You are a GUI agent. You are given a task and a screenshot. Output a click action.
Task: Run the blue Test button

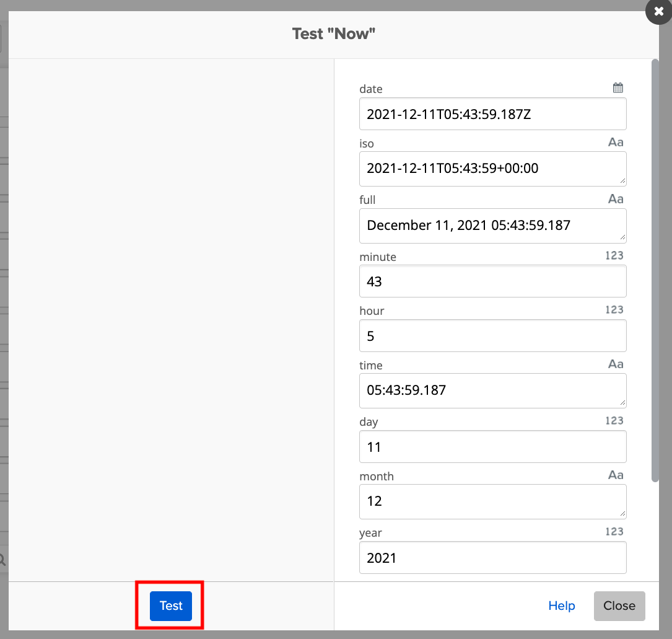(171, 606)
